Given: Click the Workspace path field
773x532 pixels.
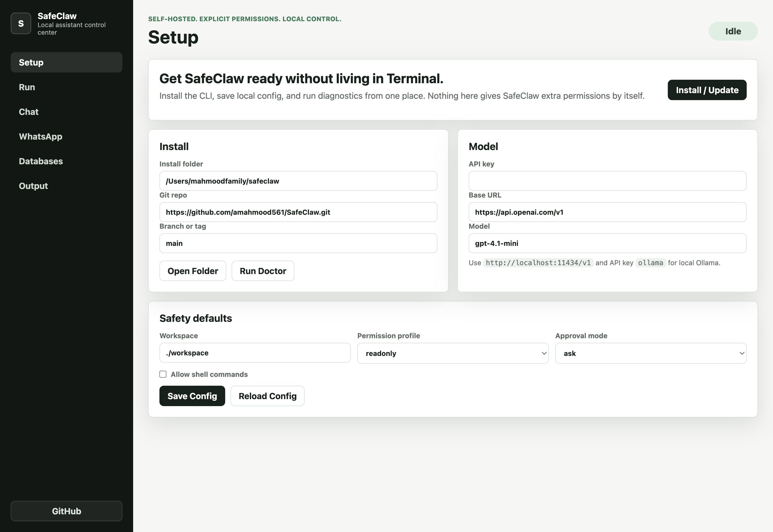Looking at the screenshot, I should pyautogui.click(x=255, y=353).
